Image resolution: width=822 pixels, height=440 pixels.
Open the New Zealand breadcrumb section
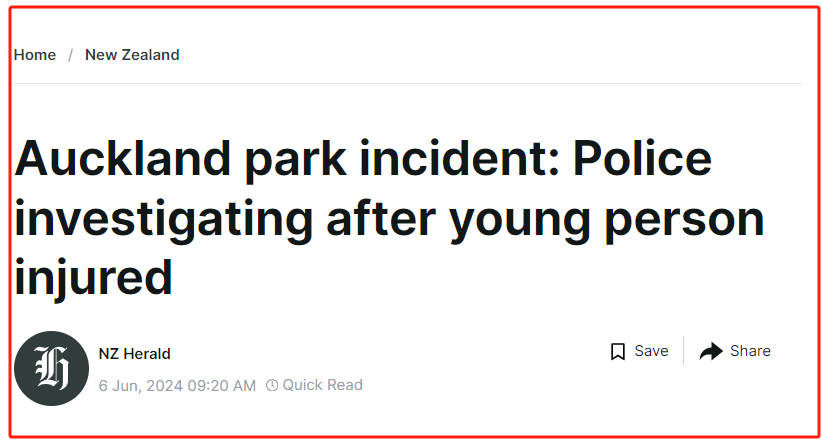pos(132,55)
